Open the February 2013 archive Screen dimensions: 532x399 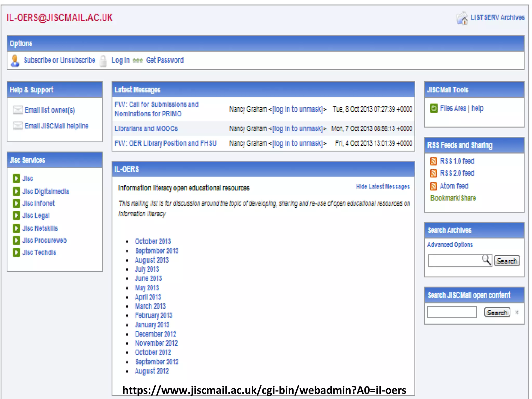[x=154, y=316]
